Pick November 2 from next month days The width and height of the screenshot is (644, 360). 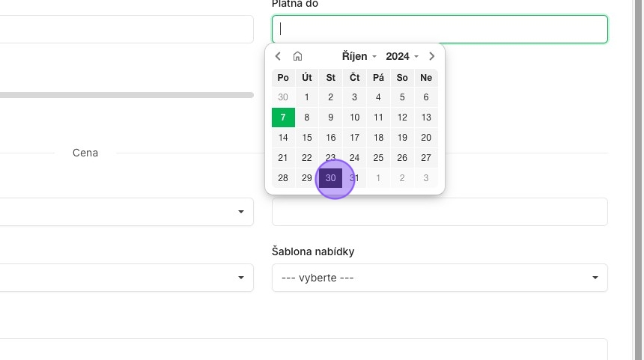(x=402, y=178)
